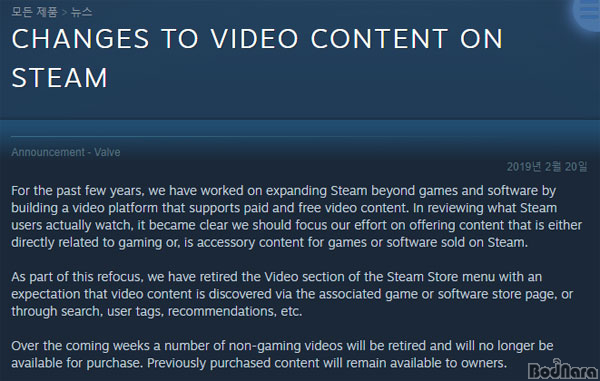Select the word STEAM in the headline
This screenshot has width=600, height=381.
click(59, 78)
